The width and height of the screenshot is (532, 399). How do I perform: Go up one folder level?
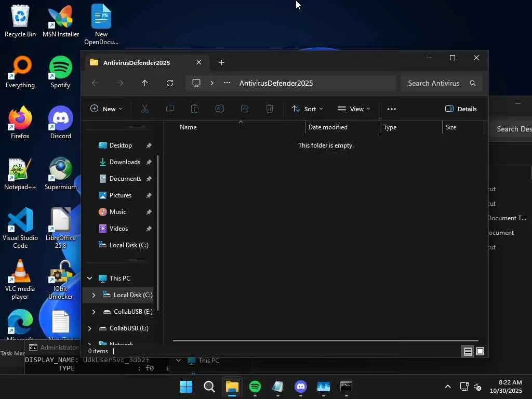pos(145,83)
